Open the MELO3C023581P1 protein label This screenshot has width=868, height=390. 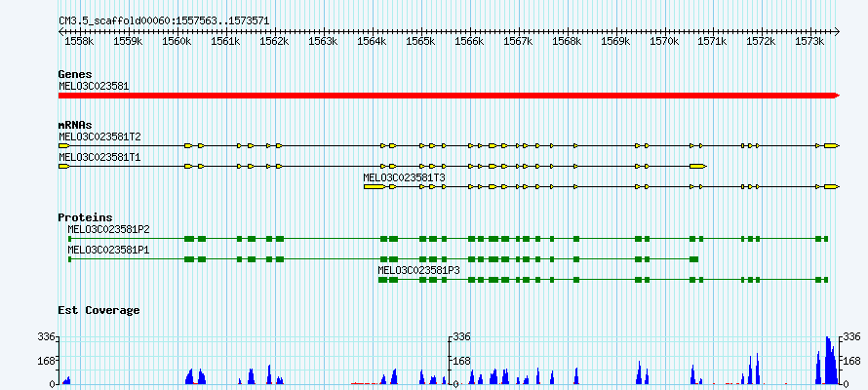[108, 250]
